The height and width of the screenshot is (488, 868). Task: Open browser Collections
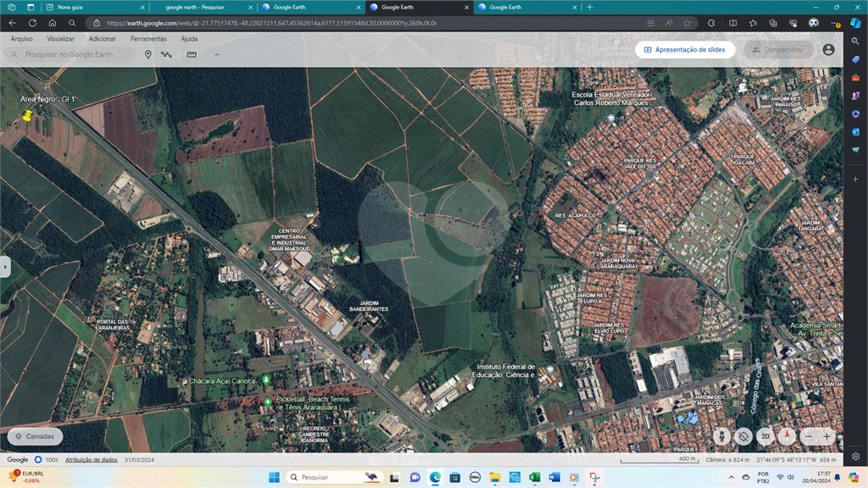point(773,23)
